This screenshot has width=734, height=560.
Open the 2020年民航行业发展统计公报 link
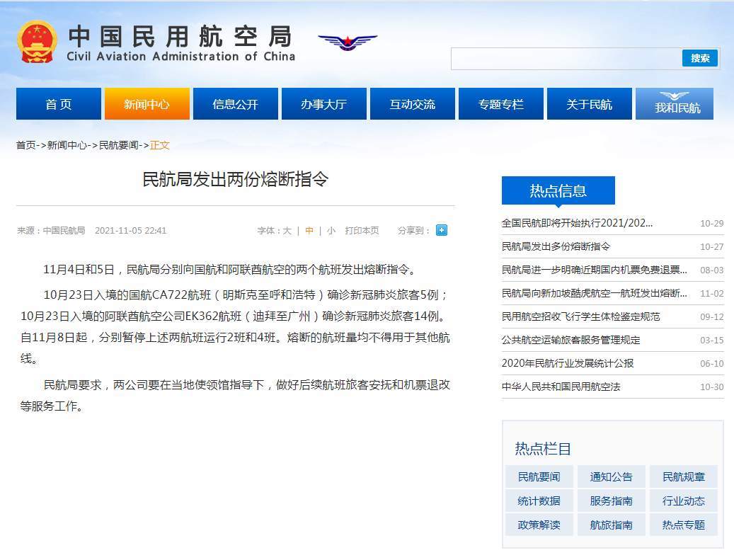pyautogui.click(x=567, y=363)
